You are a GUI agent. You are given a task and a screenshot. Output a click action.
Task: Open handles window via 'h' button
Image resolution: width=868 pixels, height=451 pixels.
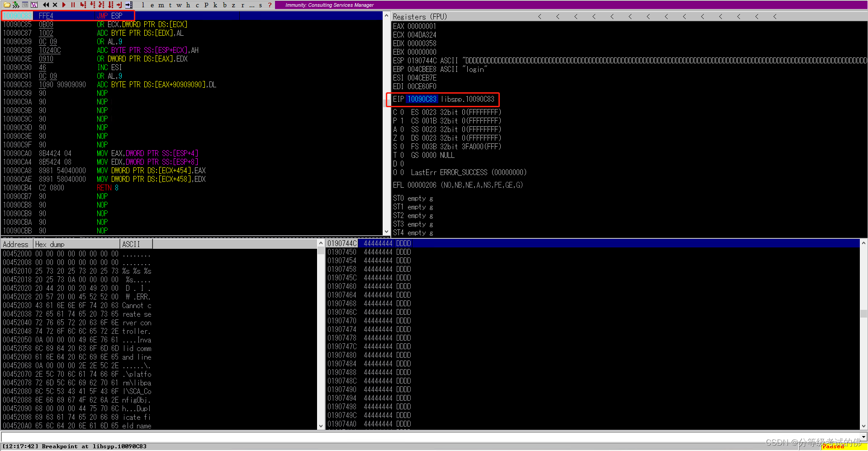coord(188,5)
